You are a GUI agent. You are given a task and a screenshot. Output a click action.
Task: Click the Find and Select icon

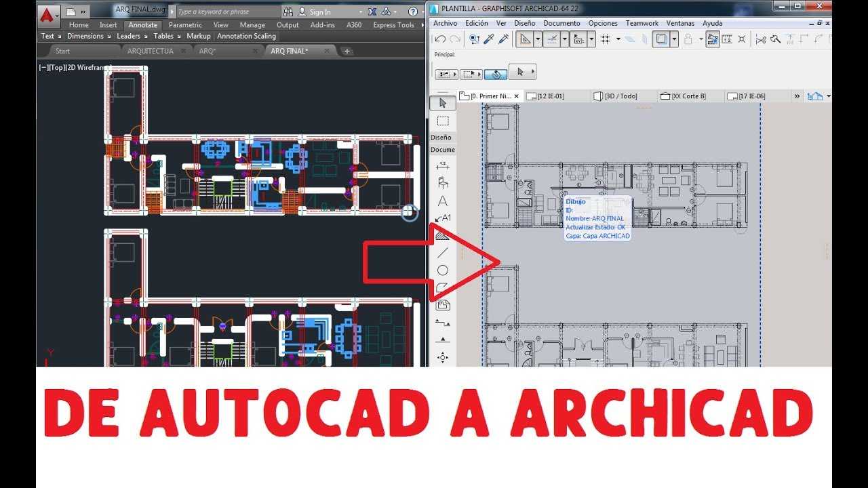[x=474, y=39]
